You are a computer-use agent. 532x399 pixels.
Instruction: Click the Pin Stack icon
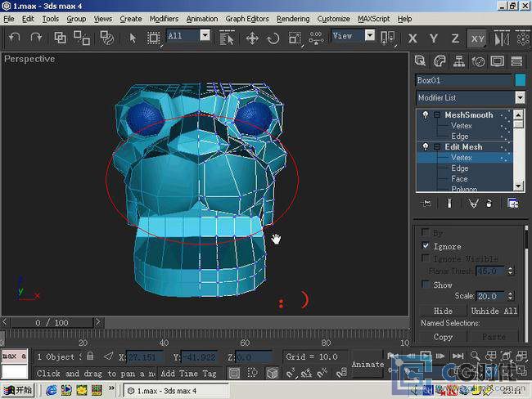[x=426, y=203]
